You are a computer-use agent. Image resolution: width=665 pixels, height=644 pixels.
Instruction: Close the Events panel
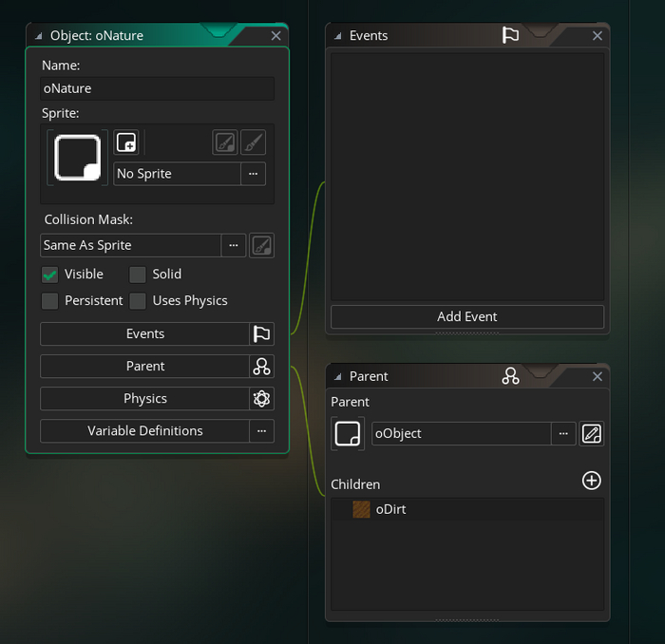(598, 35)
